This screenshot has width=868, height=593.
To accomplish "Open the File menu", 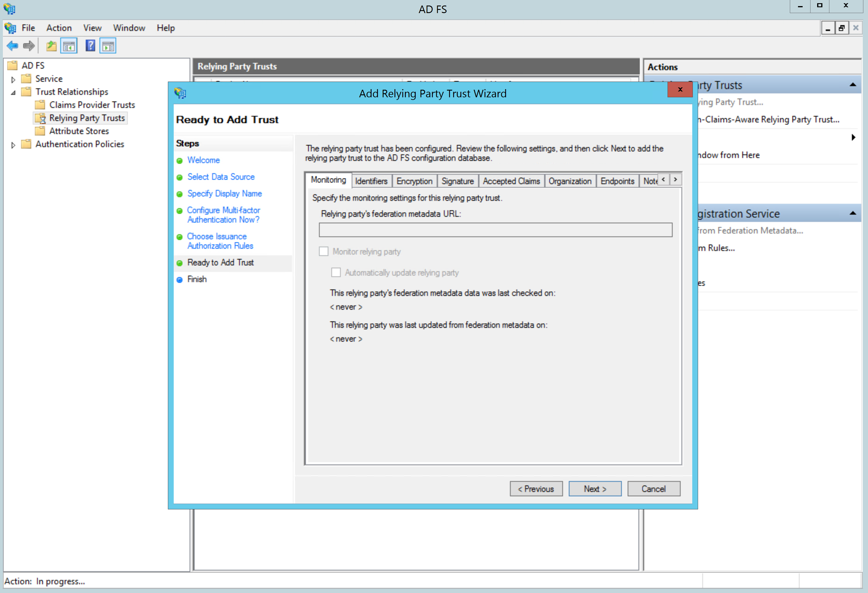I will click(28, 28).
